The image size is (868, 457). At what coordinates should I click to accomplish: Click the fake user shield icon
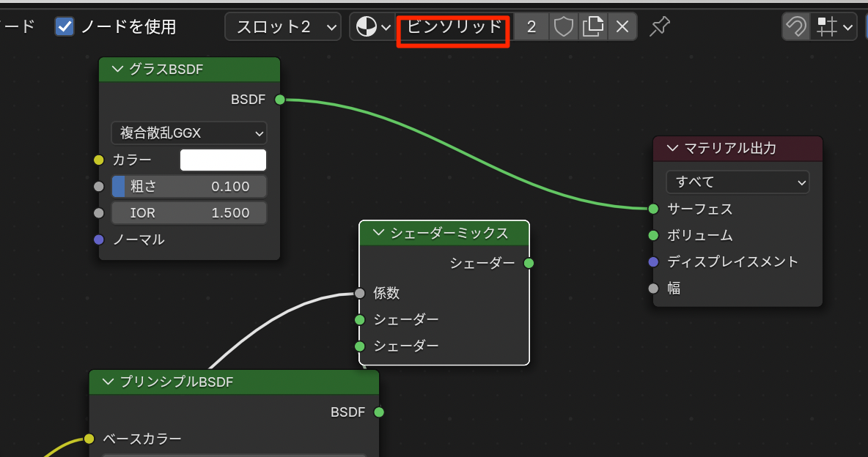coord(563,28)
